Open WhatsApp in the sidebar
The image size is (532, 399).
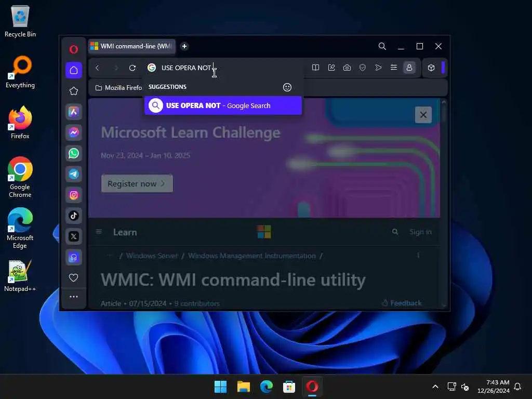(74, 153)
